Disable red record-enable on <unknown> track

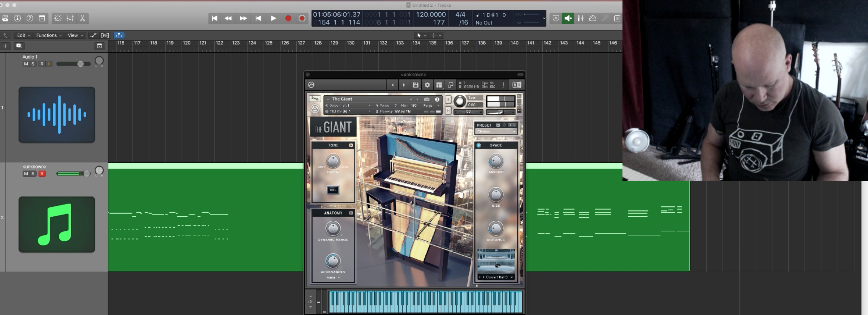click(42, 174)
